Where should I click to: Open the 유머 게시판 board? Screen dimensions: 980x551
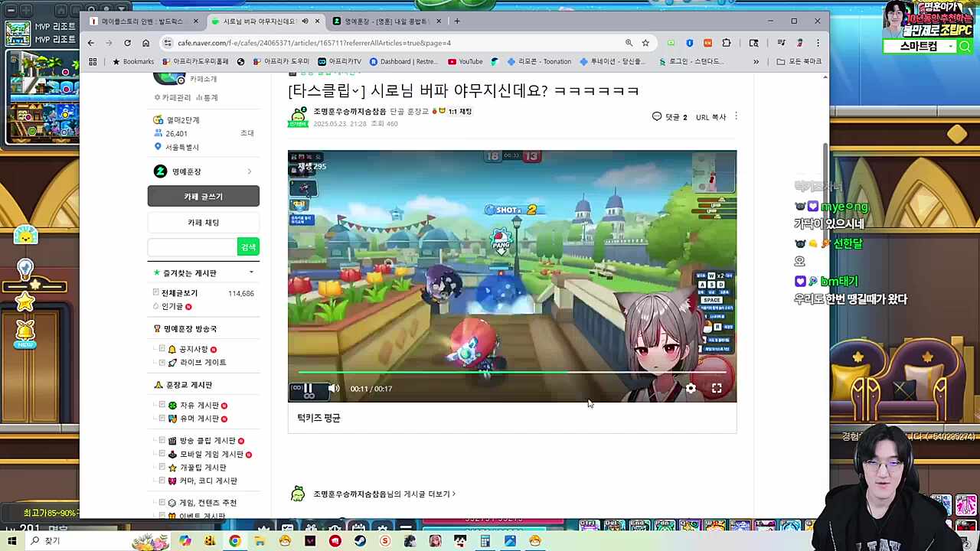coord(199,419)
